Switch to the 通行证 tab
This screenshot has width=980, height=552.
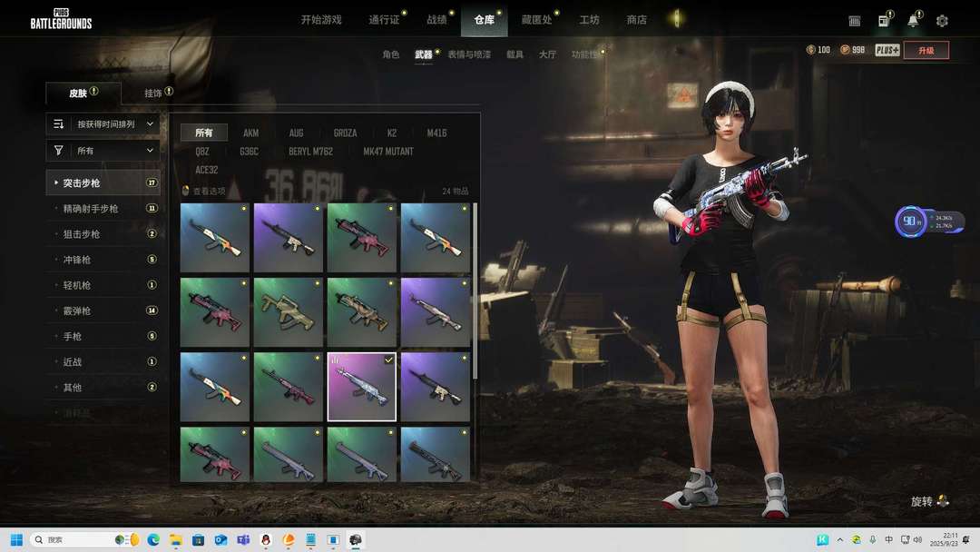click(x=384, y=19)
